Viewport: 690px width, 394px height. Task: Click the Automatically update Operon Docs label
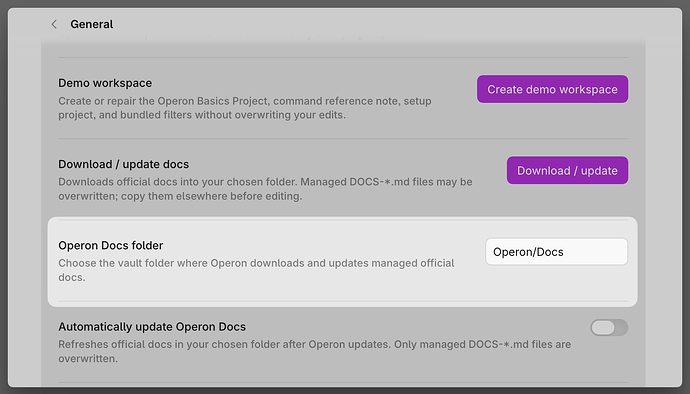click(x=152, y=327)
